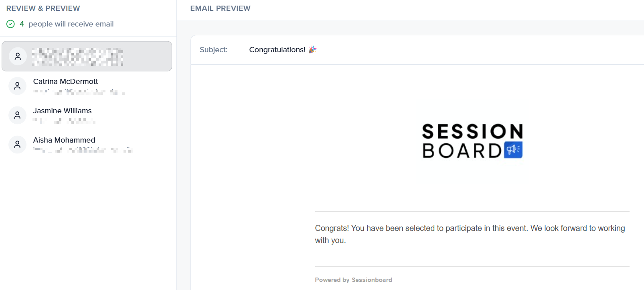Image resolution: width=644 pixels, height=290 pixels.
Task: Click the SESSION BOARD logo wordmark
Action: click(462, 141)
